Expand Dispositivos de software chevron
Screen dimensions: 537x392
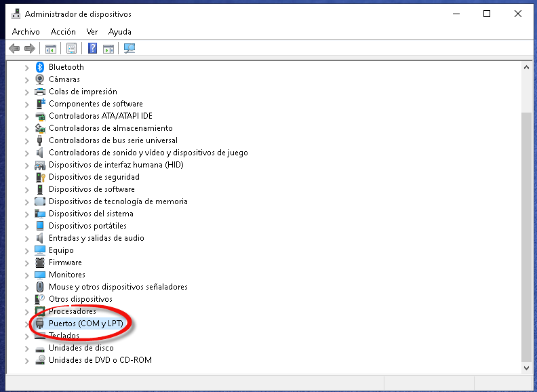26,189
